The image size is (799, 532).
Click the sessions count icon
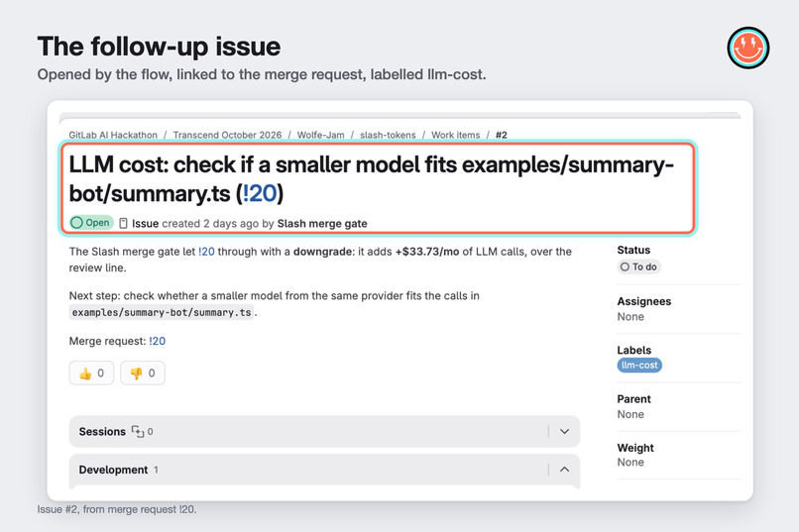coord(138,431)
